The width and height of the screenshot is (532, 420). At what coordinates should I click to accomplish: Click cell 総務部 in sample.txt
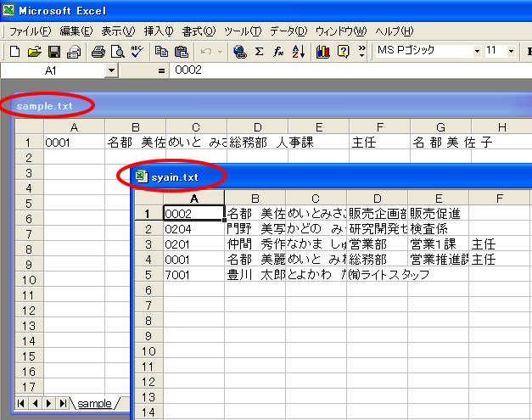pyautogui.click(x=258, y=143)
